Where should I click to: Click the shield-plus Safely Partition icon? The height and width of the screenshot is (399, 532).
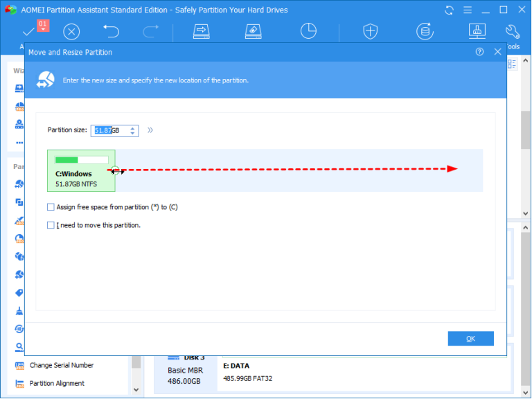click(370, 32)
